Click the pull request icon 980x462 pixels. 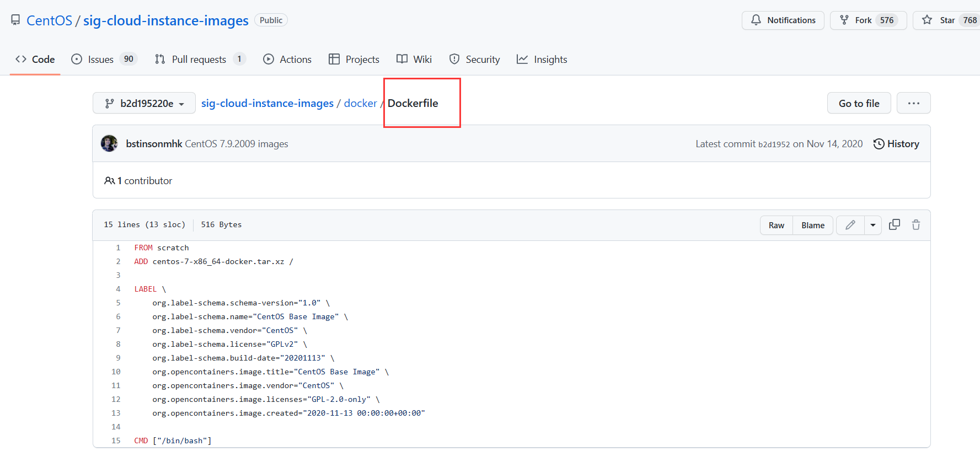click(160, 59)
